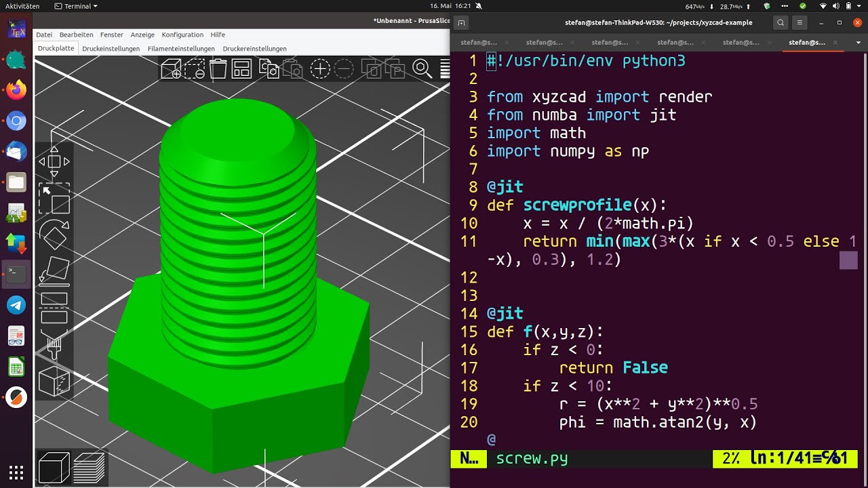Open Firefox from the dock
868x488 pixels.
tap(16, 89)
